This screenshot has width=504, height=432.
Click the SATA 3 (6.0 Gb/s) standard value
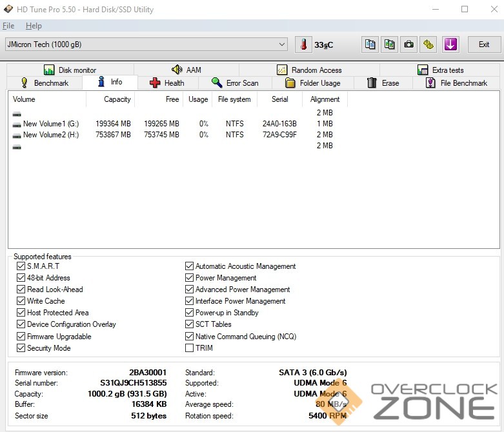pos(313,372)
